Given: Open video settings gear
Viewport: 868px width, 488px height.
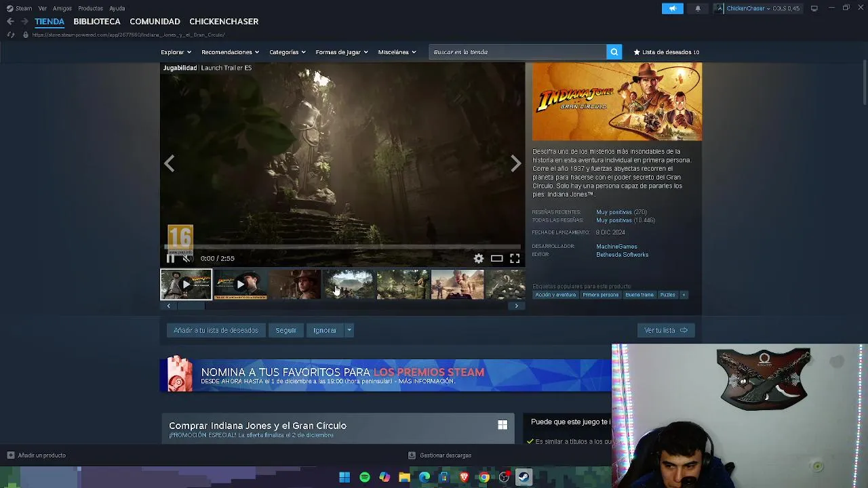Looking at the screenshot, I should click(x=479, y=258).
